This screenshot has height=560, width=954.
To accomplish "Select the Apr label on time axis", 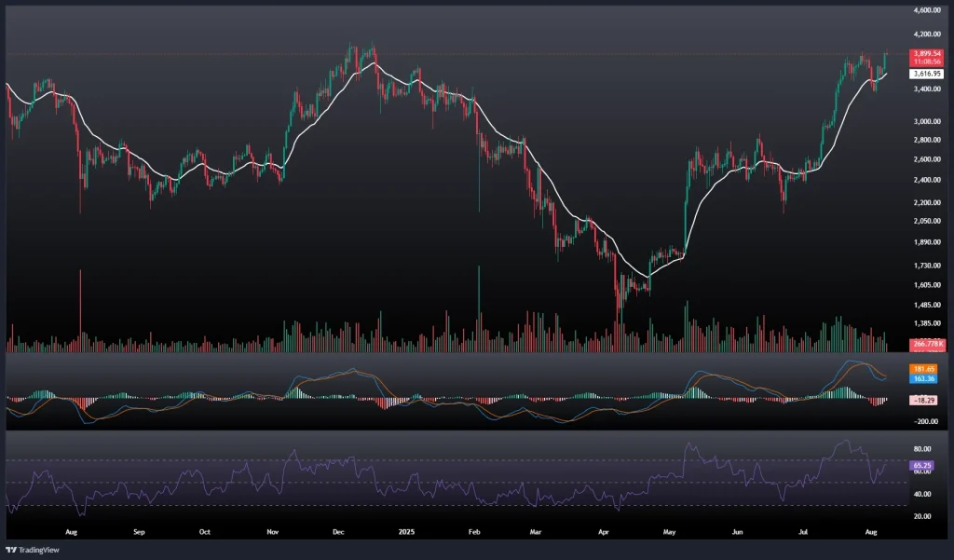I will tap(605, 533).
